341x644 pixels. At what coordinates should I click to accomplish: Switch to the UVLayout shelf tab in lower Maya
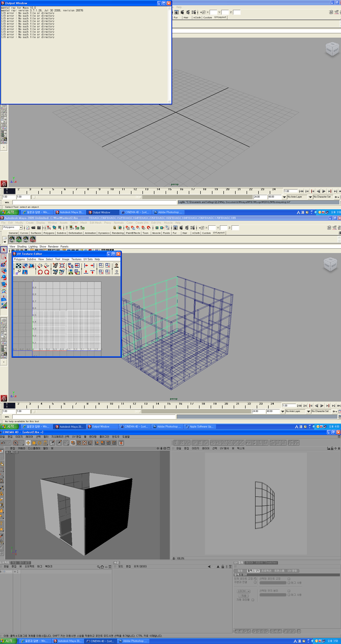(x=219, y=233)
